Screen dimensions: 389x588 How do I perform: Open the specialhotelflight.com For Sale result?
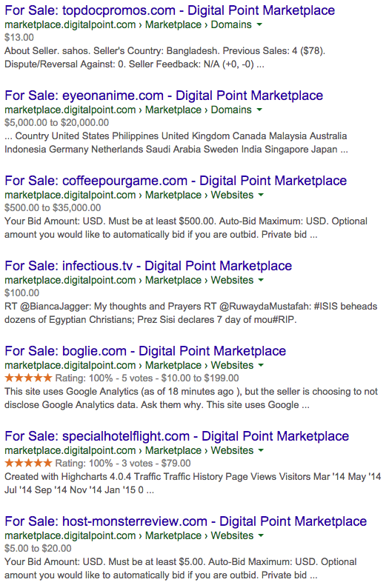pyautogui.click(x=176, y=436)
